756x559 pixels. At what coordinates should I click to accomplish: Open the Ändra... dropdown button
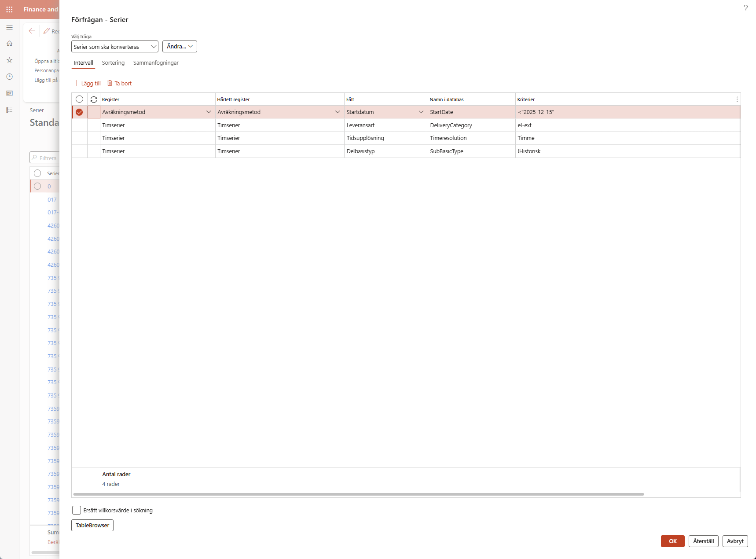pyautogui.click(x=180, y=47)
